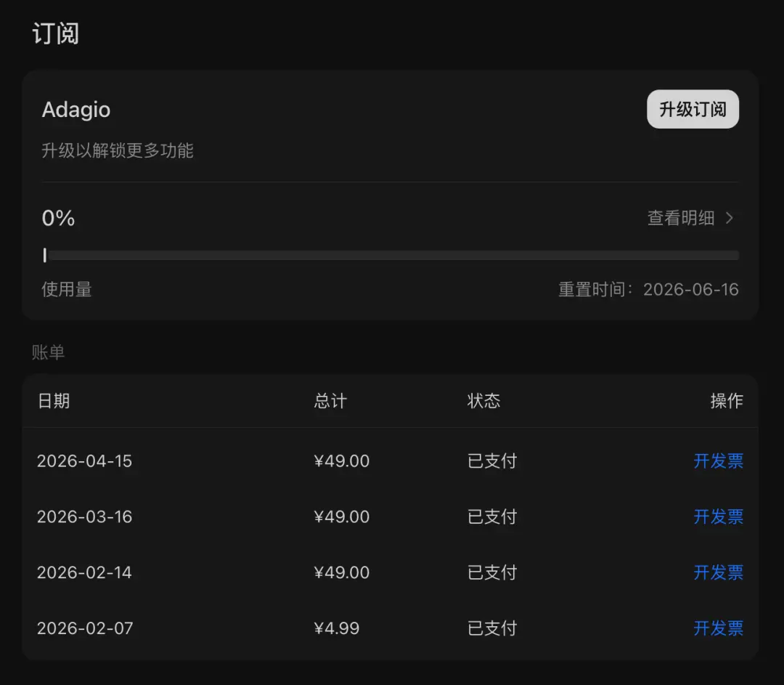Click the 日期 column header

coord(54,401)
